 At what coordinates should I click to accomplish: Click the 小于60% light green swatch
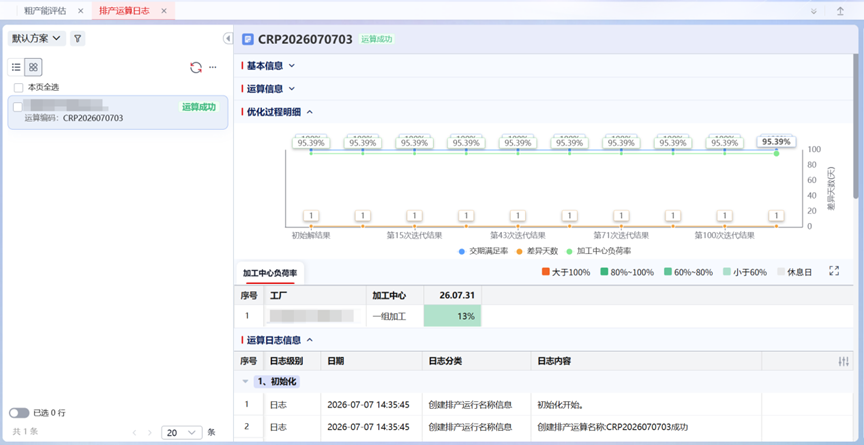727,272
